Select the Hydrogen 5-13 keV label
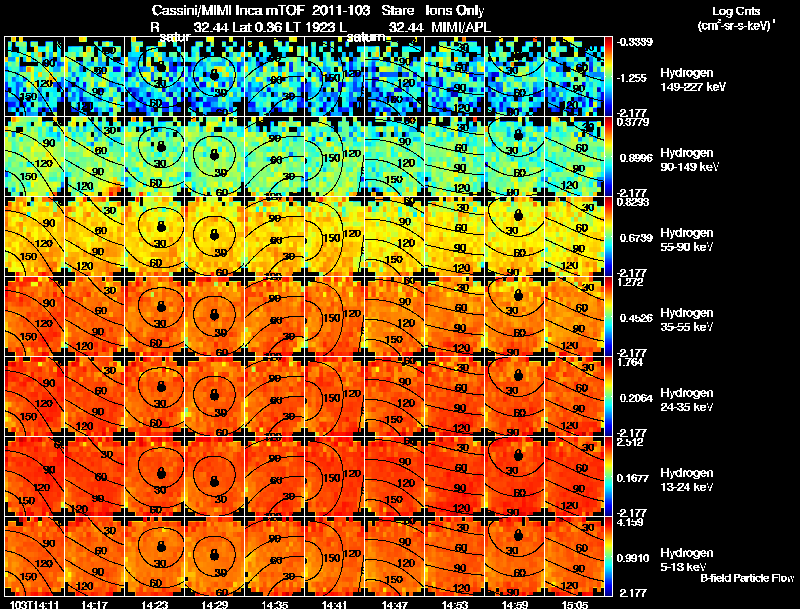 [686, 560]
